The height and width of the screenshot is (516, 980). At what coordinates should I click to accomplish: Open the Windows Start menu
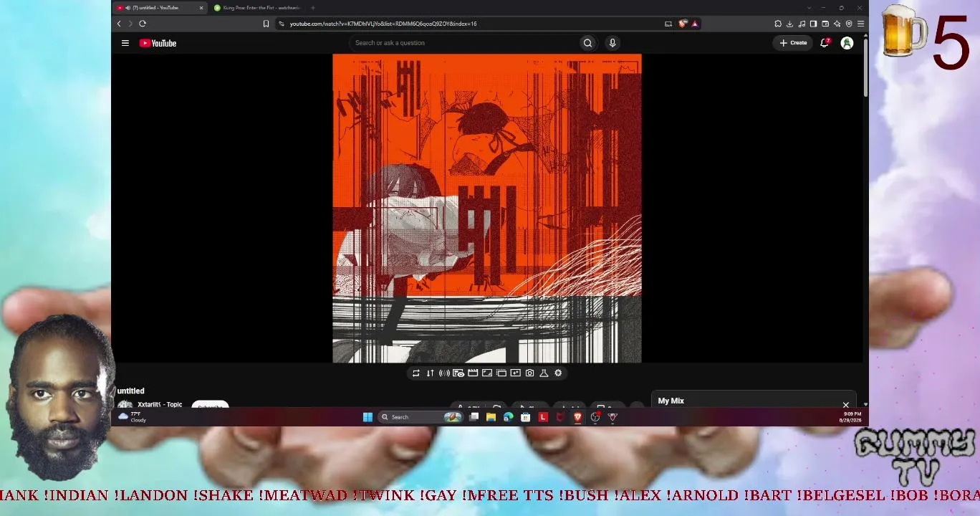click(x=367, y=417)
